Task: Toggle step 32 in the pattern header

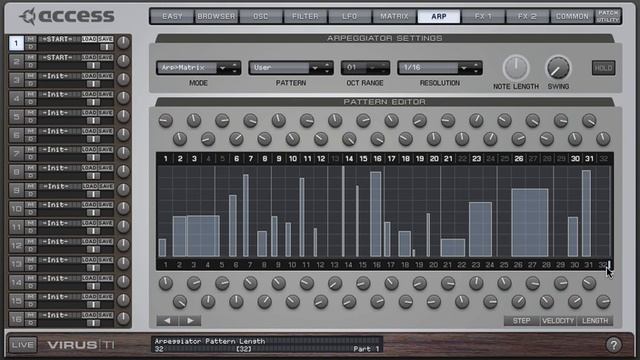Action: pos(603,159)
